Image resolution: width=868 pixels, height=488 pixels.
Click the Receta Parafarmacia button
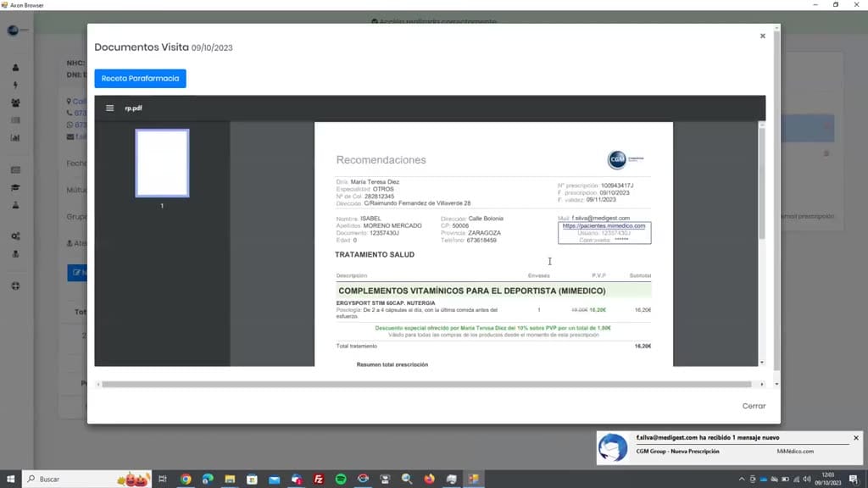click(140, 79)
